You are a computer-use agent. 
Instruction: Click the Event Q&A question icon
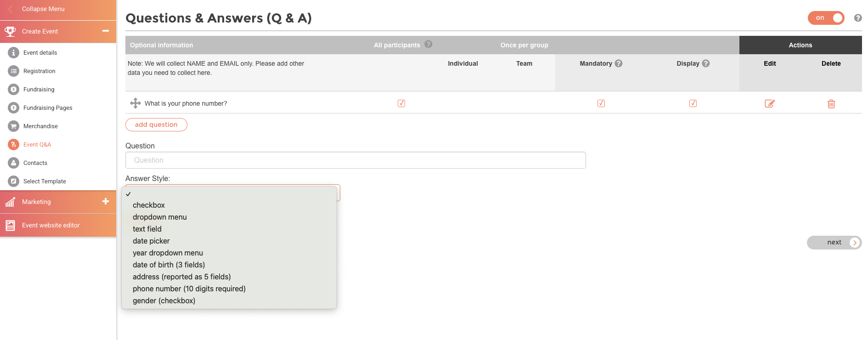click(x=14, y=144)
